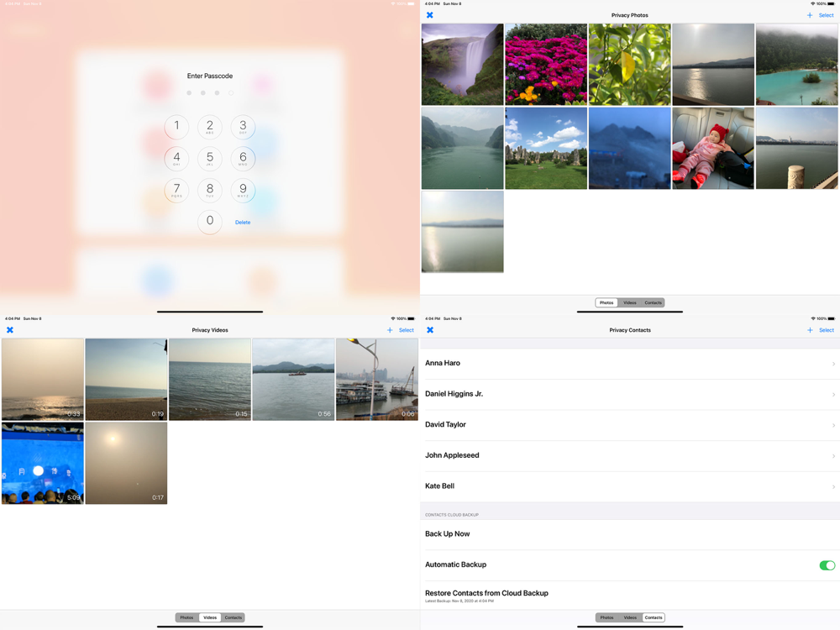Viewport: 840px width, 630px height.
Task: Open the yellow lemon leaf photo
Action: (x=629, y=65)
